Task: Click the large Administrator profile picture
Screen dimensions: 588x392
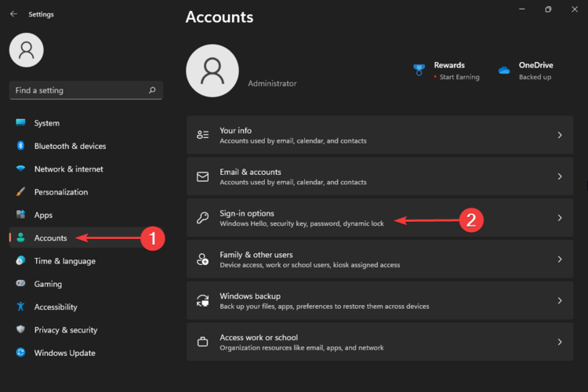Action: (x=212, y=71)
